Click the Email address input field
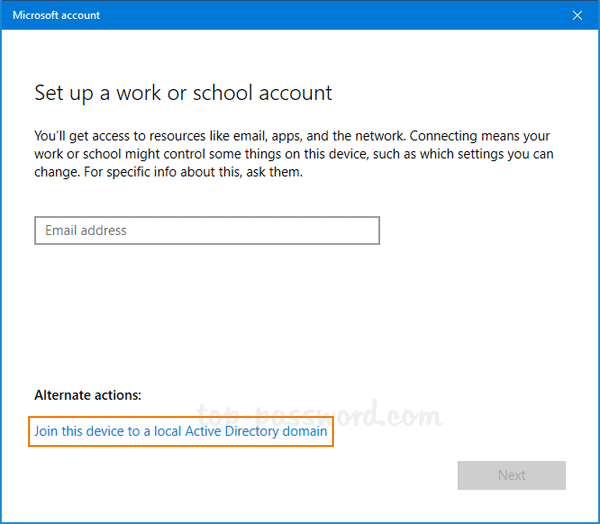 (207, 230)
